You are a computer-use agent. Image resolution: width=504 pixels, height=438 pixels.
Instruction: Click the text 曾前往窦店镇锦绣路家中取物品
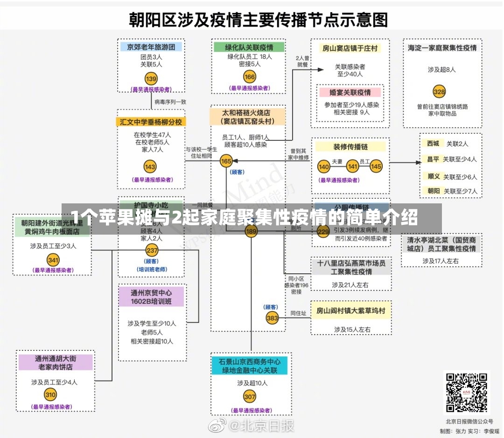point(442,110)
